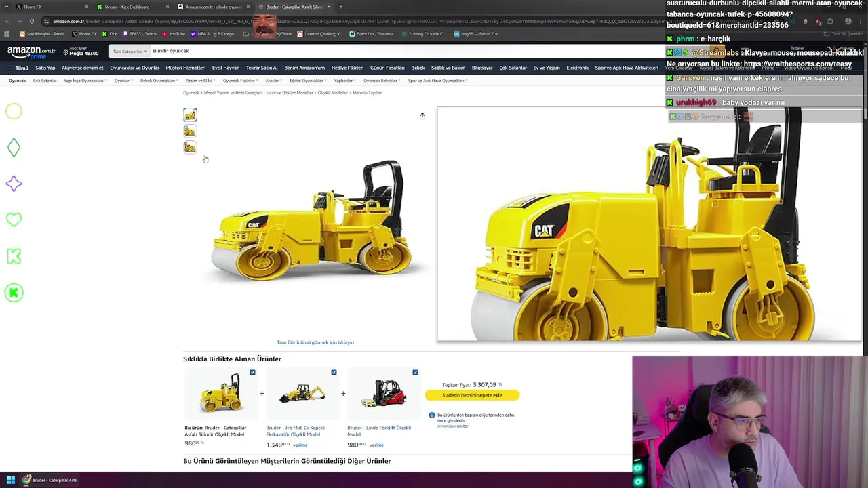
Task: Click Tam Görünümü görmek için tıklayın link
Action: [x=315, y=342]
